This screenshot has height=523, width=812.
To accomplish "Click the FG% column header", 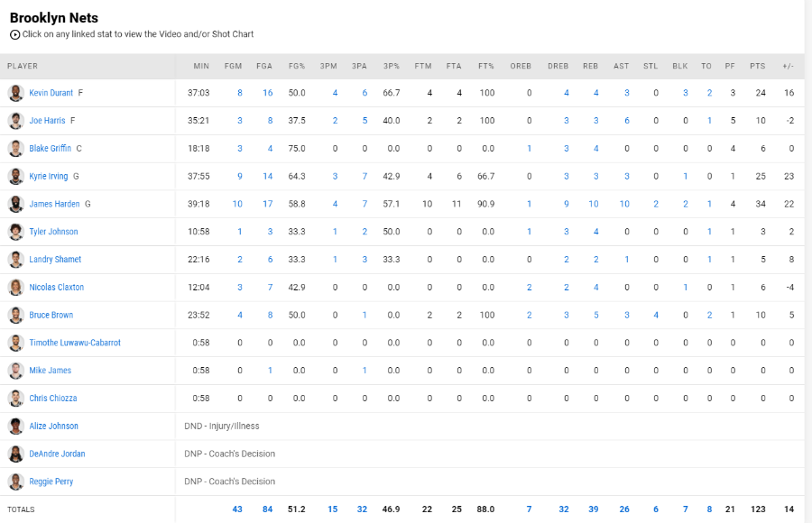I will tap(297, 67).
